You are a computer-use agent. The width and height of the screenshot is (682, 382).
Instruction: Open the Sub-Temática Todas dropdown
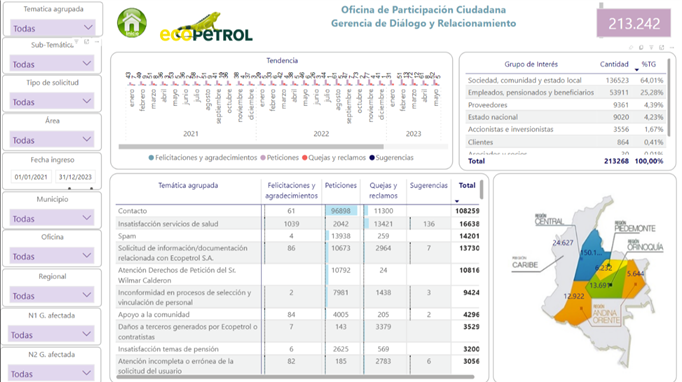pos(52,64)
